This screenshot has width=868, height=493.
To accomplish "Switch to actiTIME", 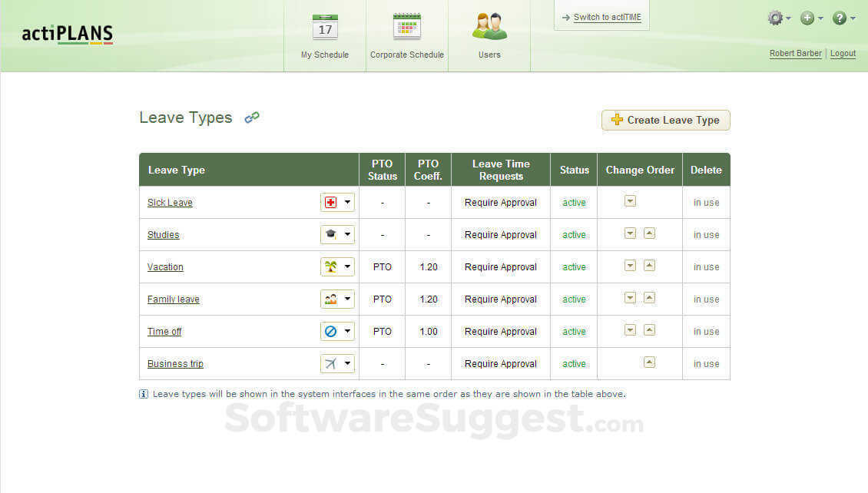I will 607,17.
